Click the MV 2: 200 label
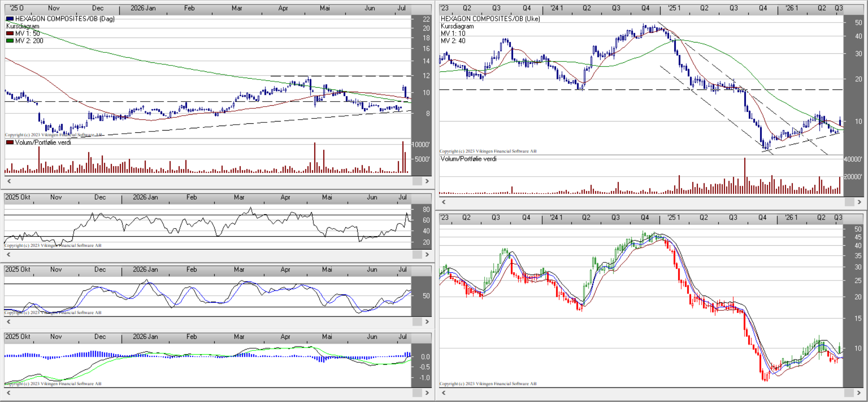868x402 pixels. pyautogui.click(x=29, y=41)
